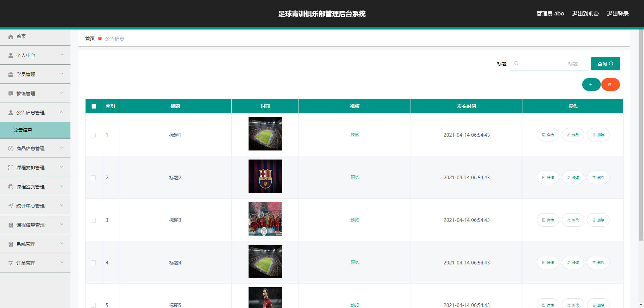The image size is (644, 308).
Task: Open details (详情) for row 标题4
Action: pos(548,262)
